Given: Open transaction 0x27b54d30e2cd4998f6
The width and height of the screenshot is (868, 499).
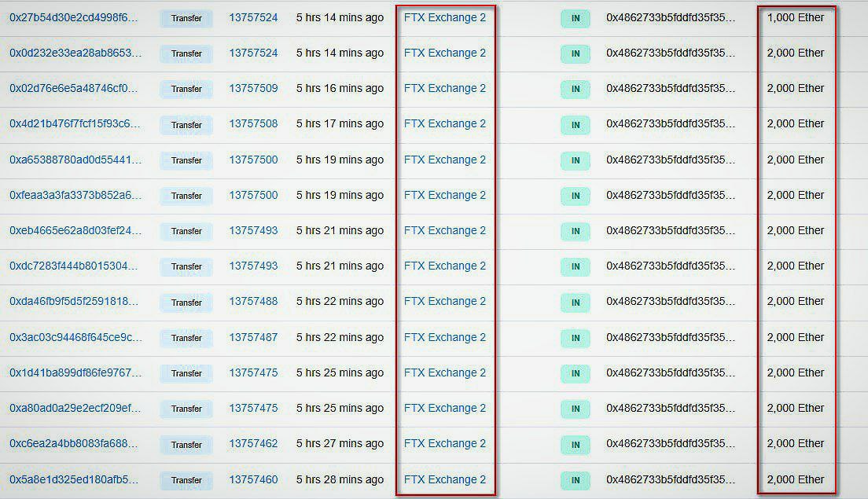Looking at the screenshot, I should (73, 18).
